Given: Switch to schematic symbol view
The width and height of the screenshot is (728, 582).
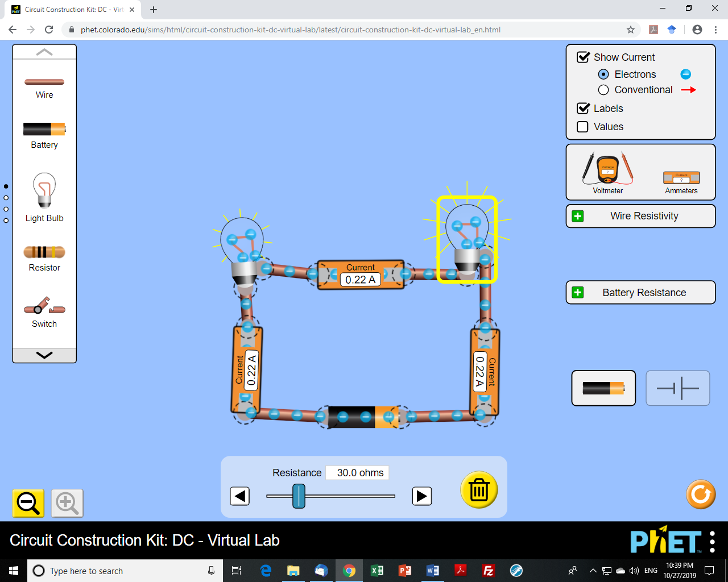Looking at the screenshot, I should (x=678, y=388).
